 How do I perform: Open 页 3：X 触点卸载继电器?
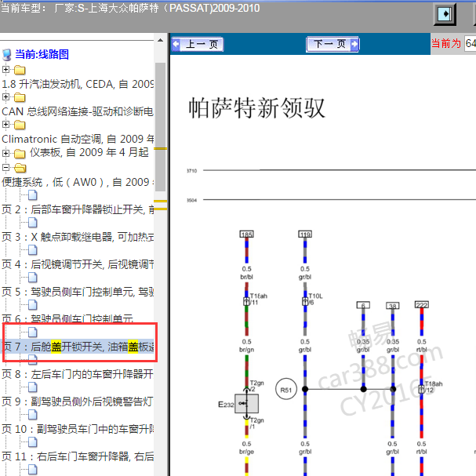(x=78, y=237)
